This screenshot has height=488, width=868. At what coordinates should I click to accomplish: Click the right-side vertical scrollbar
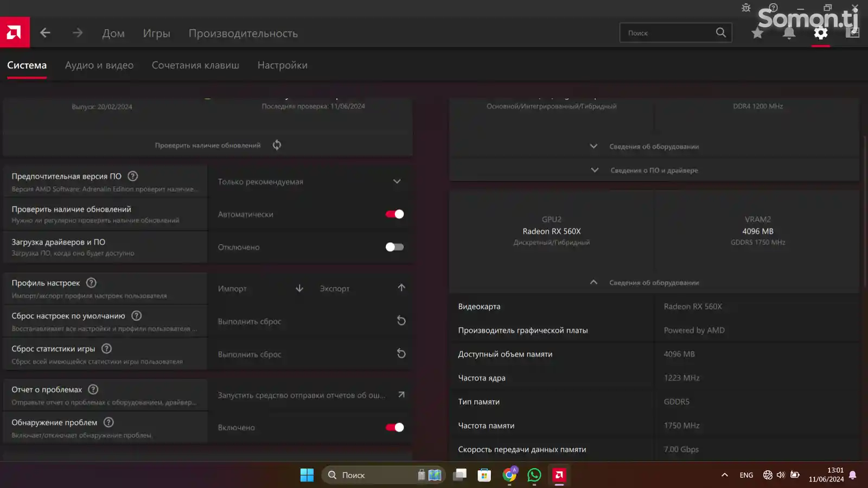(865, 212)
